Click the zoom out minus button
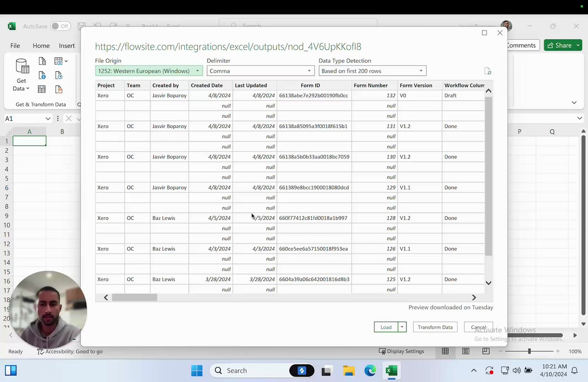The width and height of the screenshot is (588, 382). coord(501,351)
